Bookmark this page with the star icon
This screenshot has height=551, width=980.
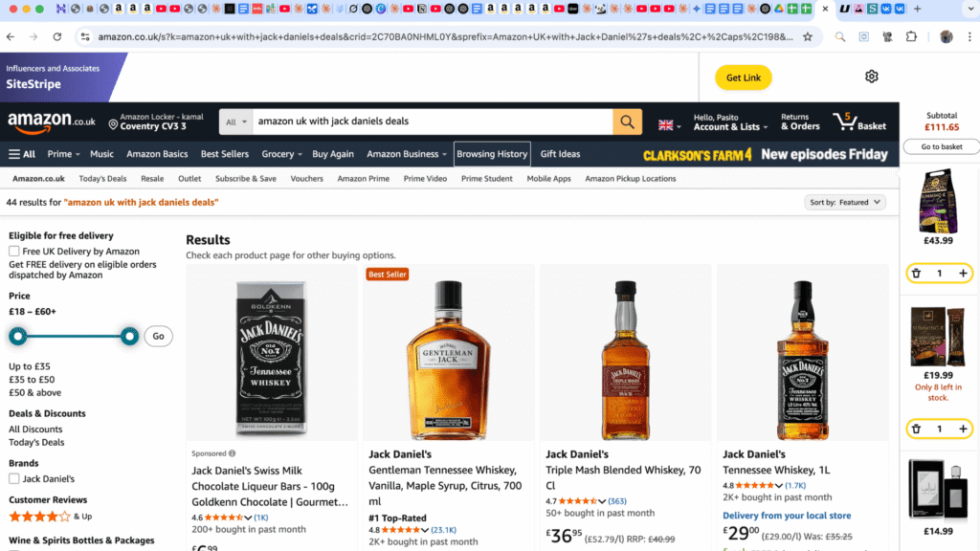[x=808, y=36]
